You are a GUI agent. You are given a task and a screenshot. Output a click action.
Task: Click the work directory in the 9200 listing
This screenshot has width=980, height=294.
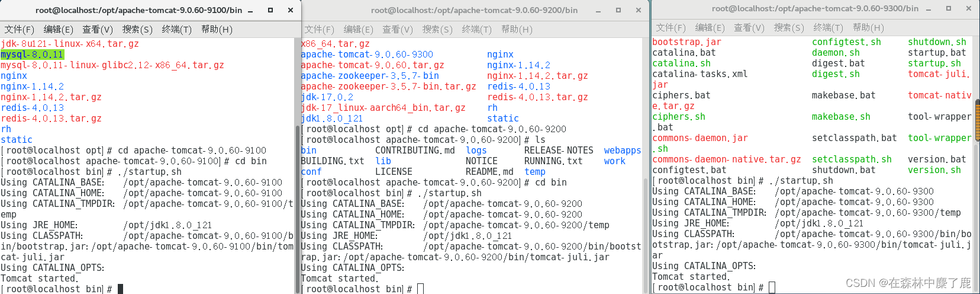(x=615, y=161)
